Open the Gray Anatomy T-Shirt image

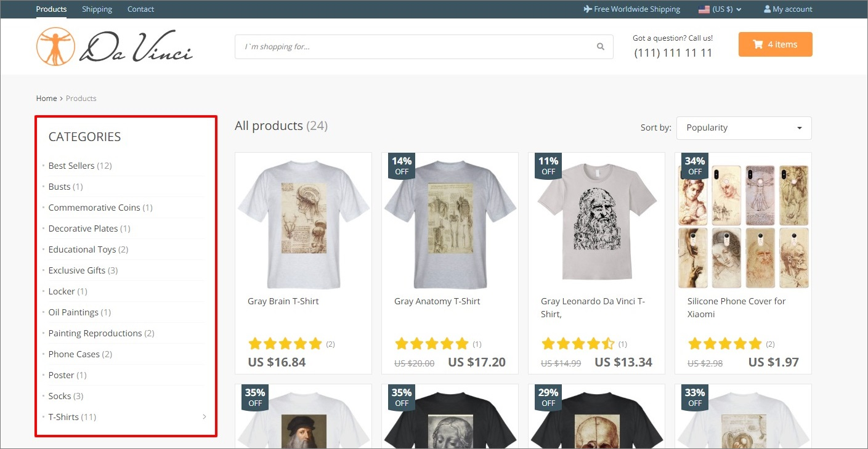click(x=450, y=224)
